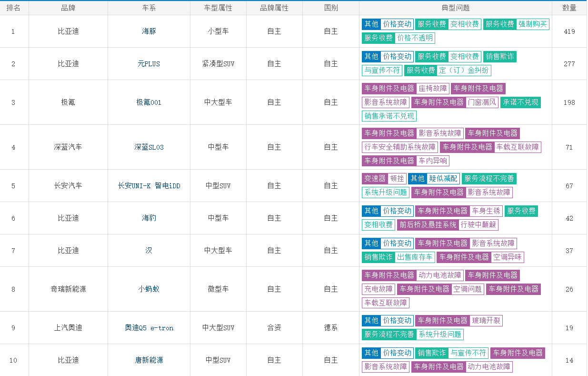Select the 前后桥及悬挂系统 category tag

click(x=428, y=225)
